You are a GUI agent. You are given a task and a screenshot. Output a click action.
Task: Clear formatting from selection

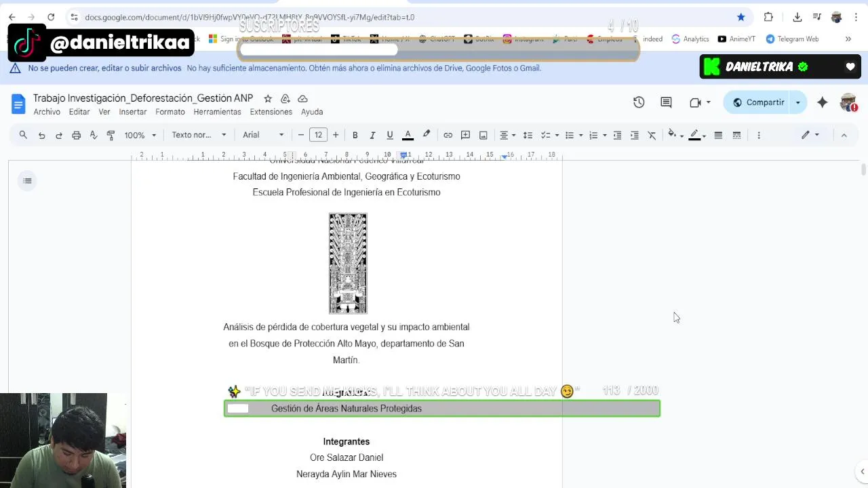pyautogui.click(x=652, y=135)
